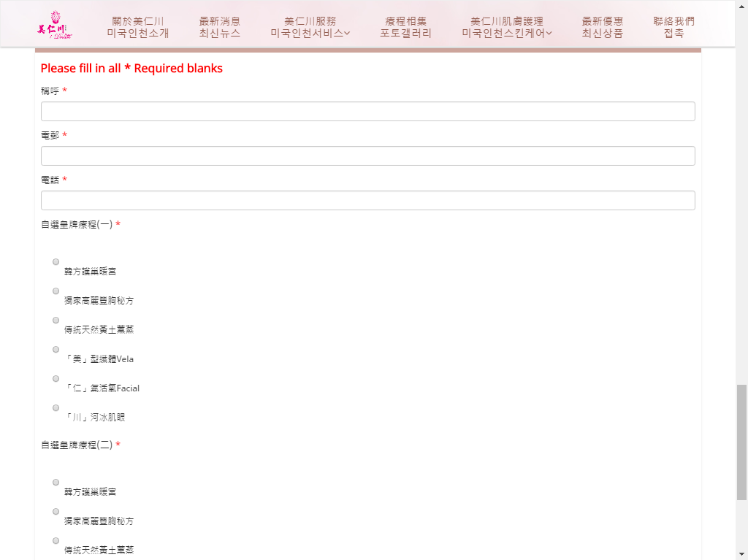
Task: Click the 稱呼 name input field
Action: click(367, 112)
